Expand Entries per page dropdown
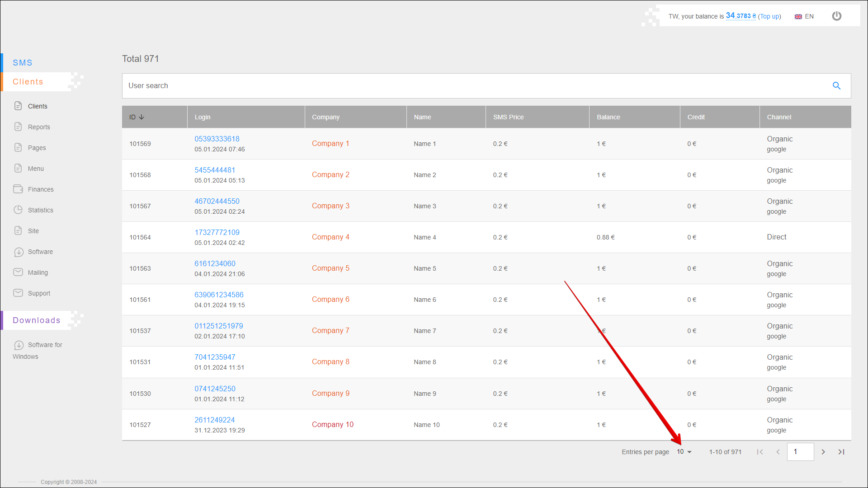Viewport: 868px width, 488px height. tap(684, 452)
